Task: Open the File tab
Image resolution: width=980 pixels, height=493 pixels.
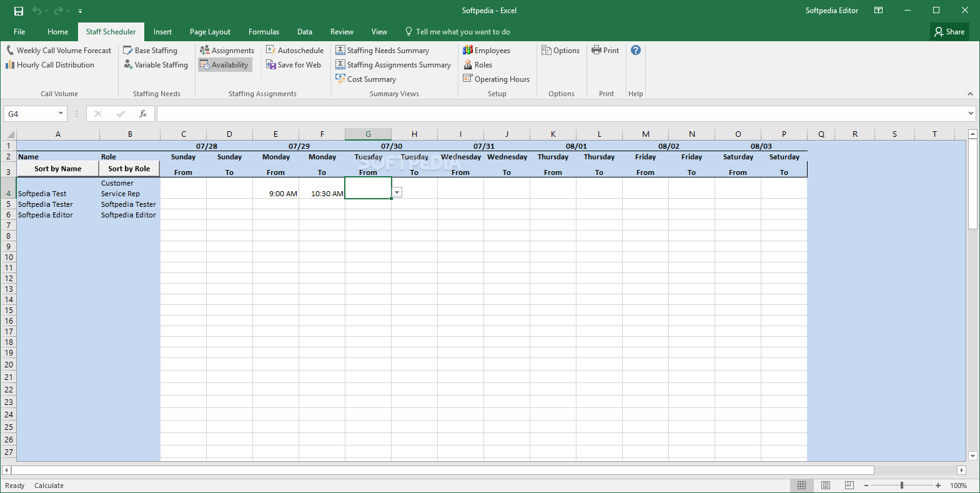Action: (x=19, y=32)
